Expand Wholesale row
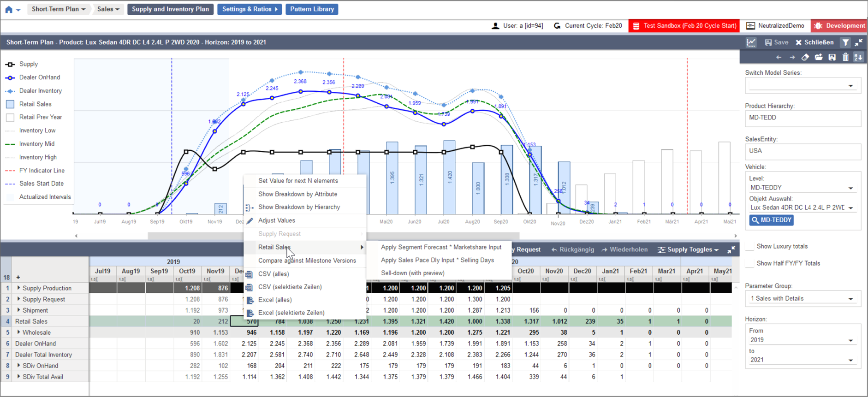This screenshot has height=397, width=868. (19, 332)
